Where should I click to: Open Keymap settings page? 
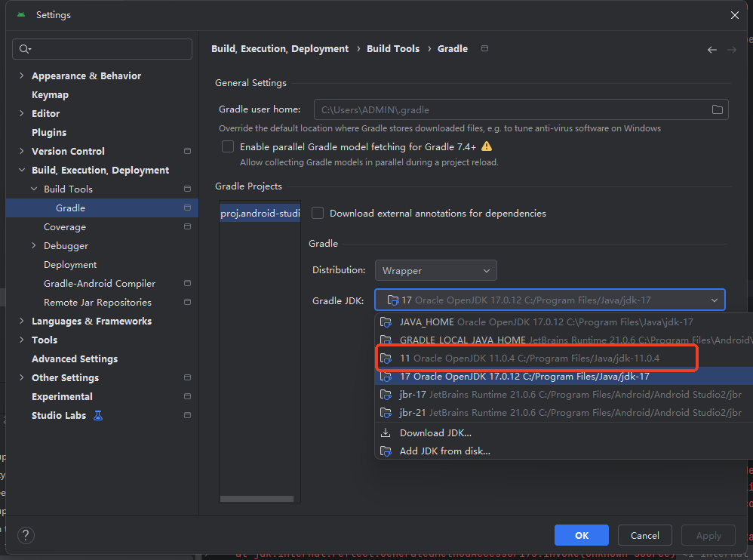(50, 94)
